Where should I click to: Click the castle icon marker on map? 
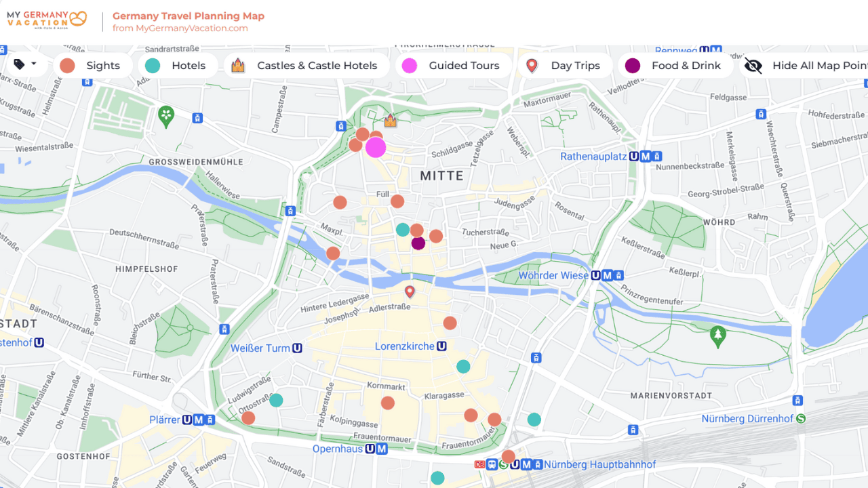(x=390, y=121)
